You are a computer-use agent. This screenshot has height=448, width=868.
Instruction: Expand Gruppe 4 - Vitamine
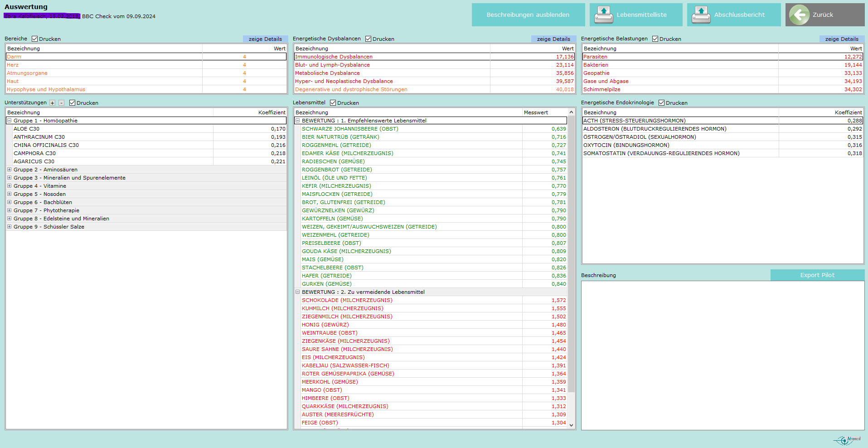pyautogui.click(x=9, y=186)
